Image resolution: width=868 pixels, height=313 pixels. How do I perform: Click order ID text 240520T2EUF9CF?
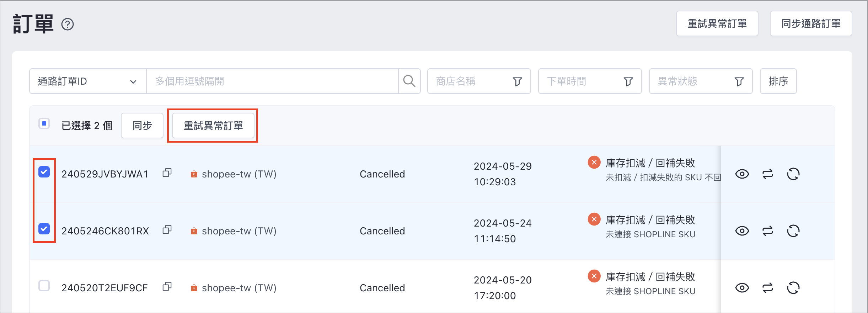[x=105, y=288]
